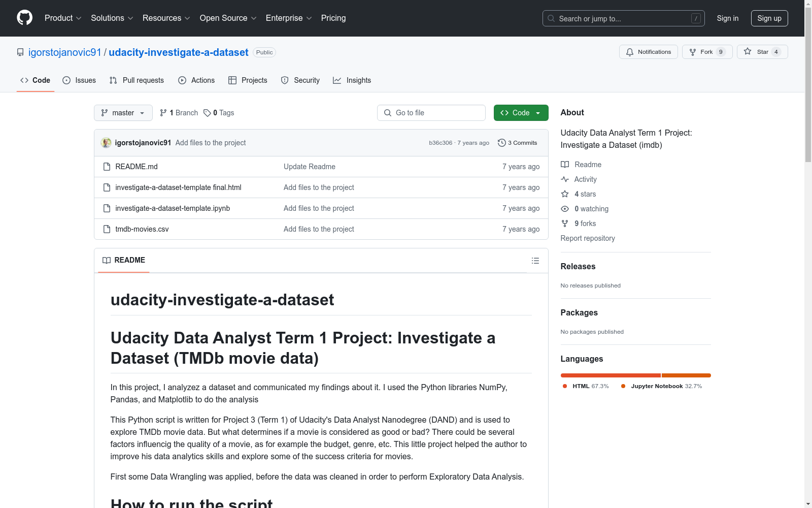The height and width of the screenshot is (508, 812).
Task: Click the Notifications bell button
Action: coord(648,52)
